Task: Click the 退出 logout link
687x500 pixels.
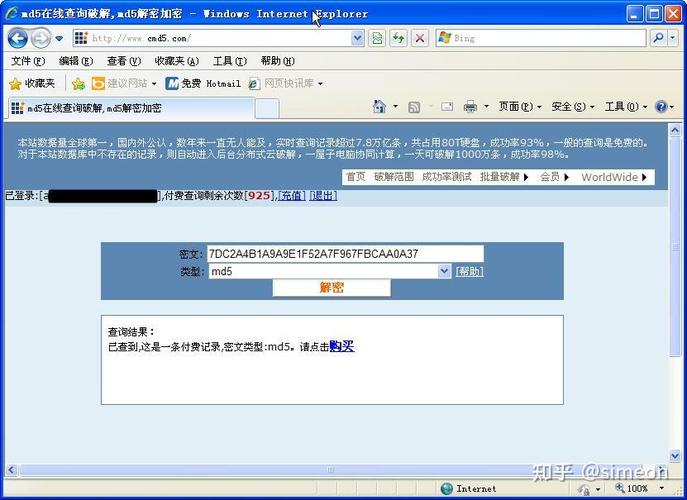Action: pyautogui.click(x=323, y=196)
